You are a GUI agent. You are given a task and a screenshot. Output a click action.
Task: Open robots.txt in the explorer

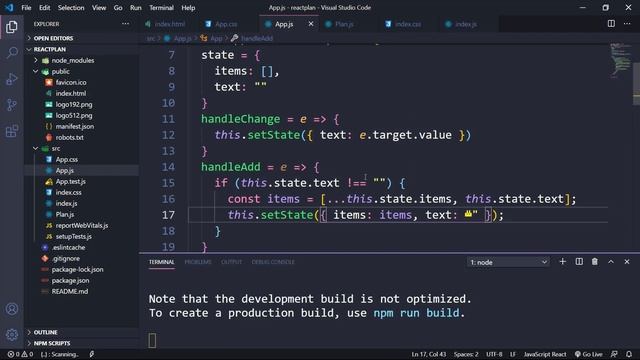pyautogui.click(x=69, y=137)
